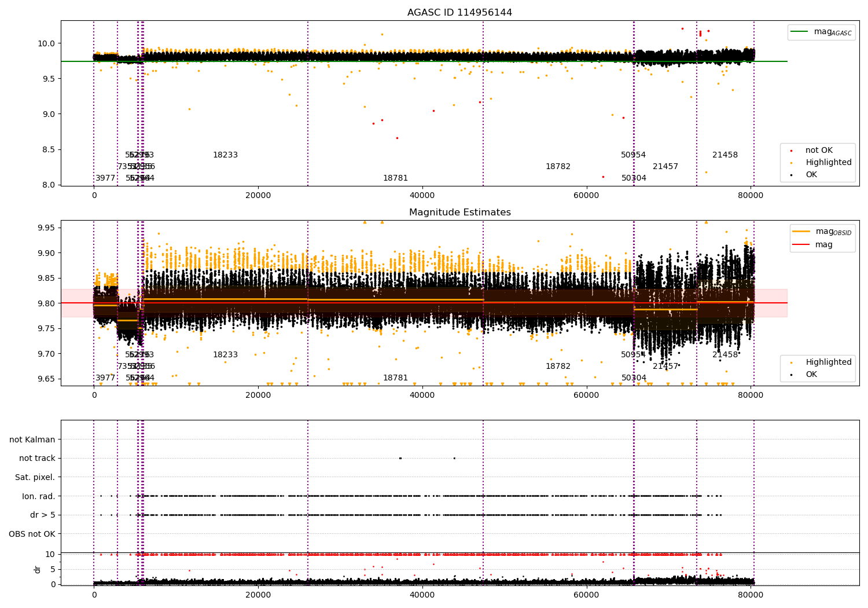
Task: Click y-axis tick "9.75" in middle plot
Action: pyautogui.click(x=46, y=329)
